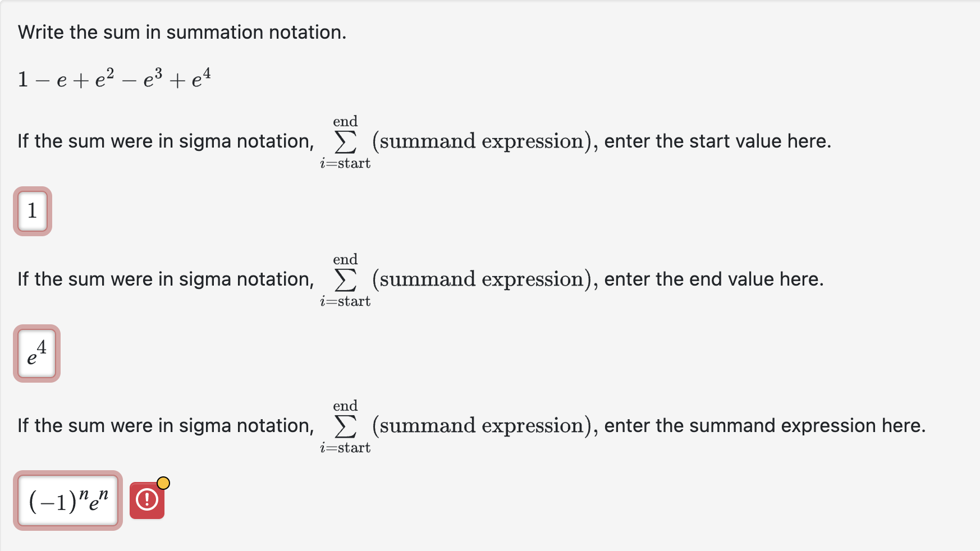Click the end label above the sigma
Viewport: 980px width, 551px height.
345,121
